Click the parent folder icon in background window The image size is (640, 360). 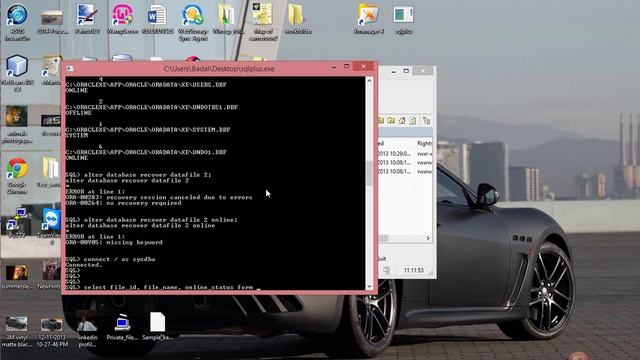pos(391,120)
